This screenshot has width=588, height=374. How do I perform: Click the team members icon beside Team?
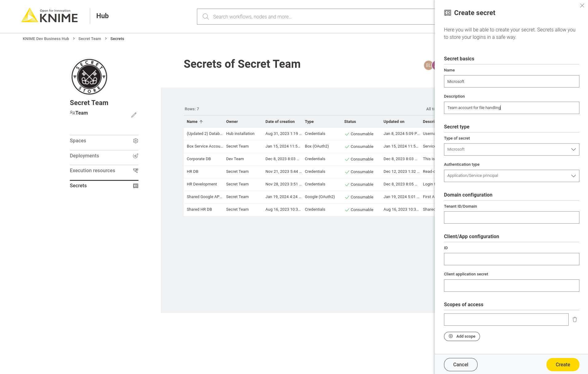[72, 113]
